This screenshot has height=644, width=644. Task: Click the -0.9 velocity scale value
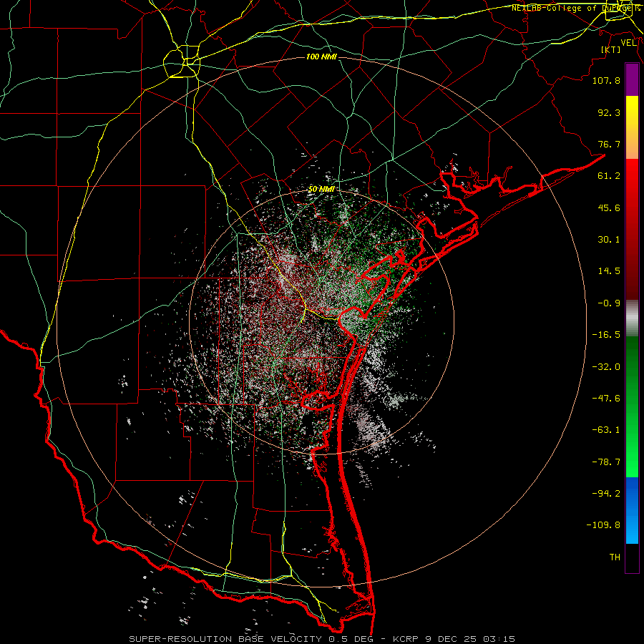(x=609, y=303)
